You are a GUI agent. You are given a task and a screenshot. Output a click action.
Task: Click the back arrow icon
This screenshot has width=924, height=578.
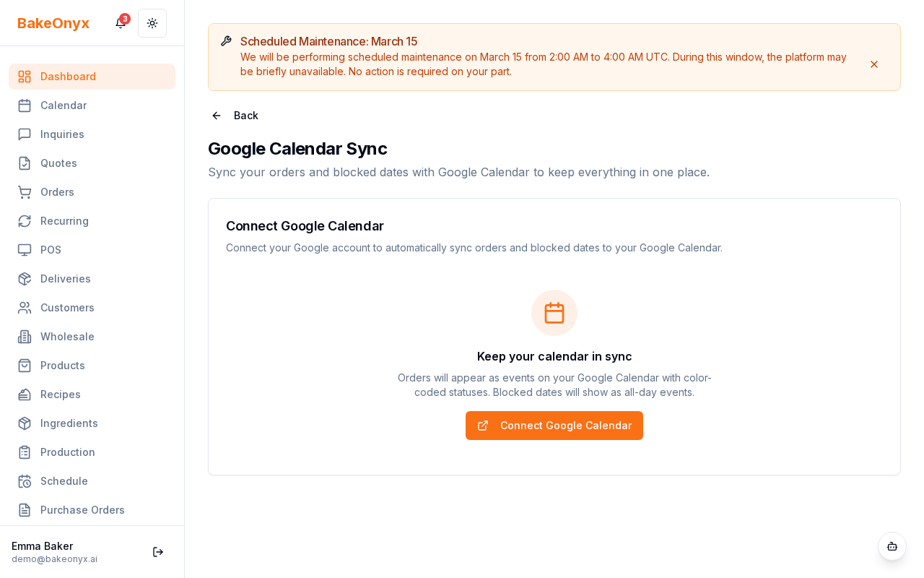pos(216,116)
